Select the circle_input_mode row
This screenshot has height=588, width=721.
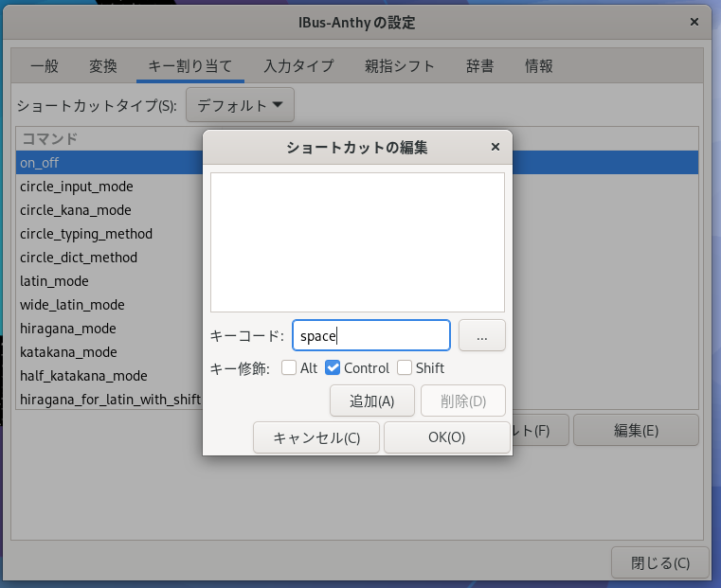point(110,187)
